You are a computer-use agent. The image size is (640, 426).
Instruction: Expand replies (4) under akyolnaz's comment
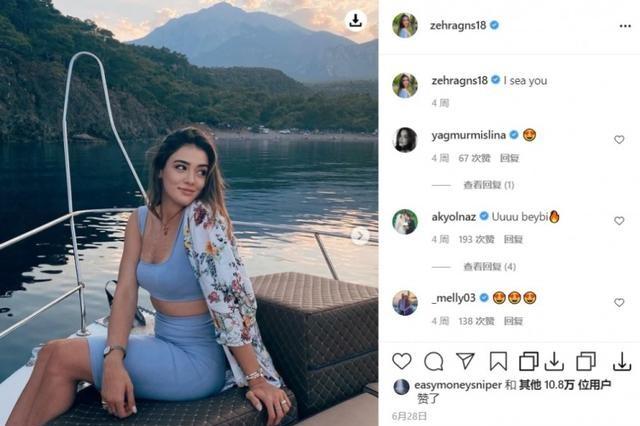pyautogui.click(x=489, y=267)
